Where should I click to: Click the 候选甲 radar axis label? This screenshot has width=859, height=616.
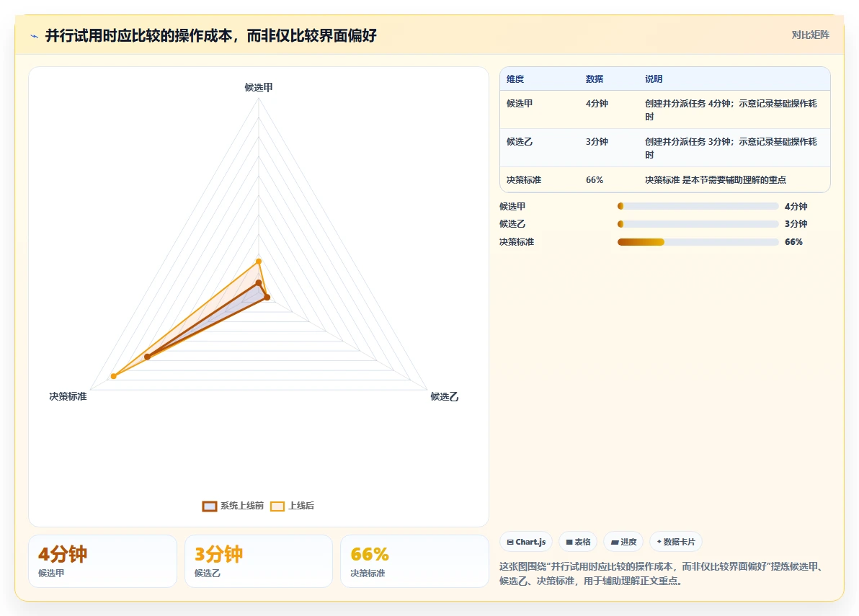[x=259, y=88]
